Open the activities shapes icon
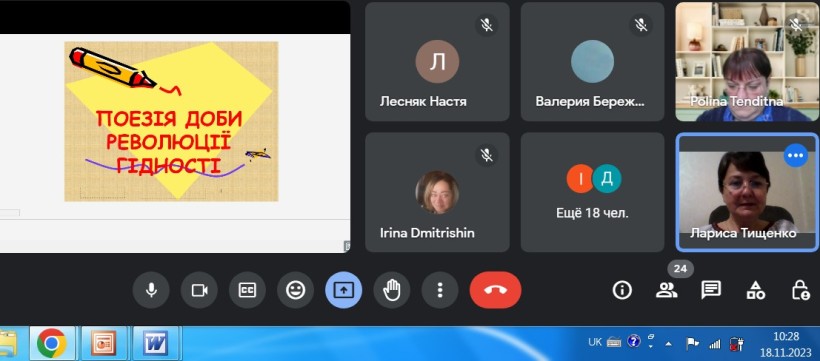Viewport: 820px width, 361px height. (756, 290)
